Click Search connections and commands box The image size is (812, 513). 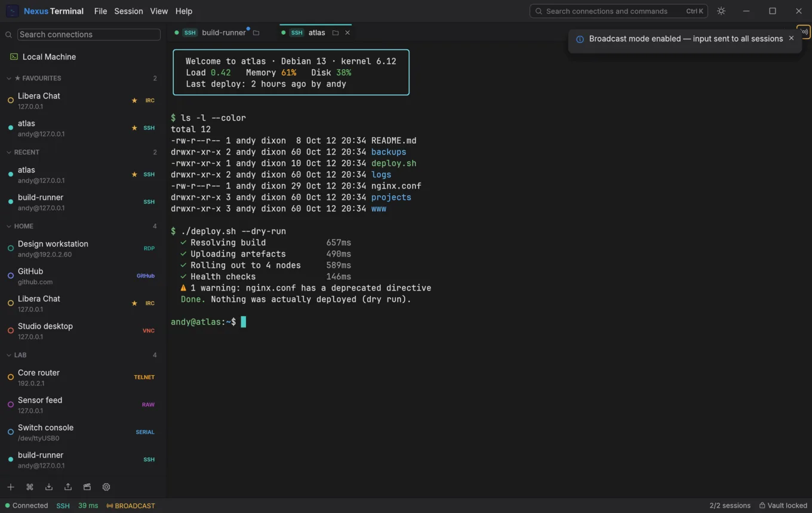pos(619,11)
